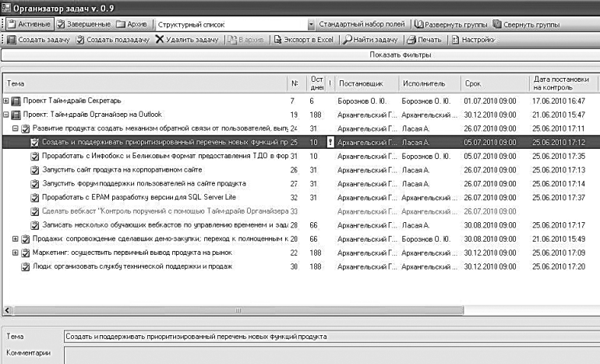Click task icon of Сделать вебкаст row
Image resolution: width=600 pixels, height=364 pixels.
pos(34,211)
